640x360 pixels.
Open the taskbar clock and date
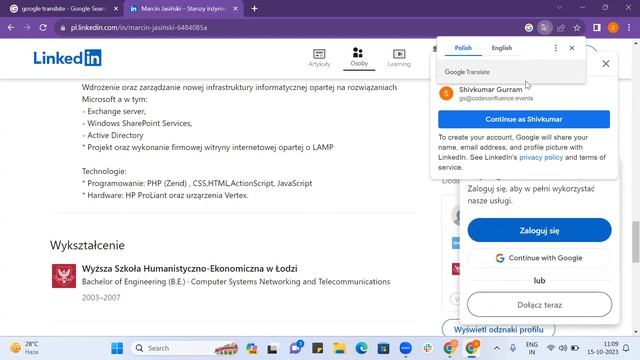pos(602,348)
